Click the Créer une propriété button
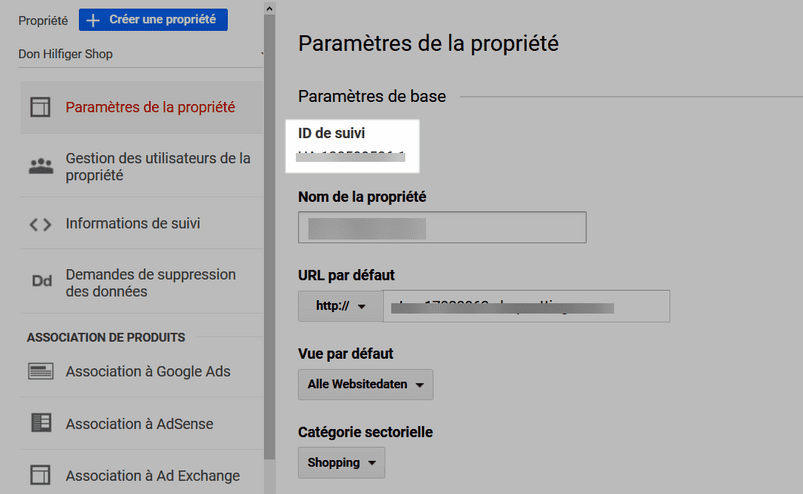The height and width of the screenshot is (494, 803). (x=153, y=19)
